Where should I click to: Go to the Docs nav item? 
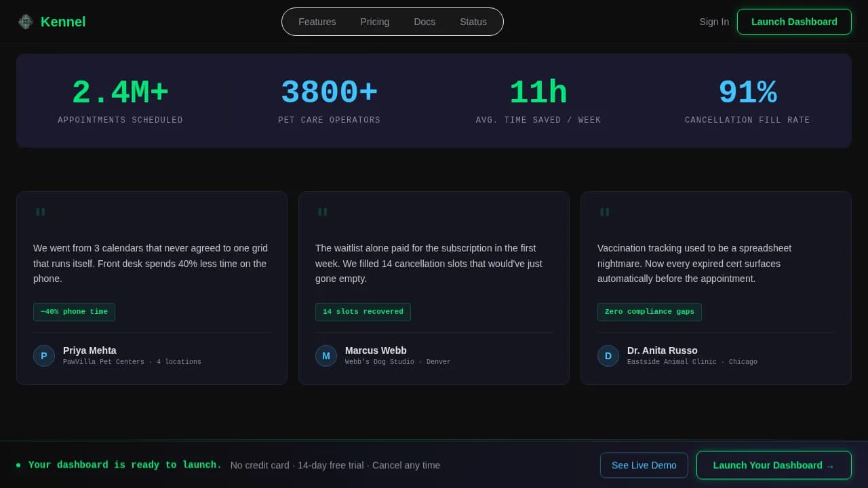[x=425, y=22]
